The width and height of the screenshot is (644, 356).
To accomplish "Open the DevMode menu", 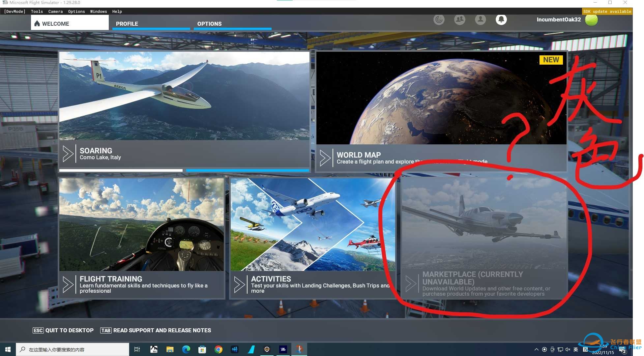I will coord(15,12).
